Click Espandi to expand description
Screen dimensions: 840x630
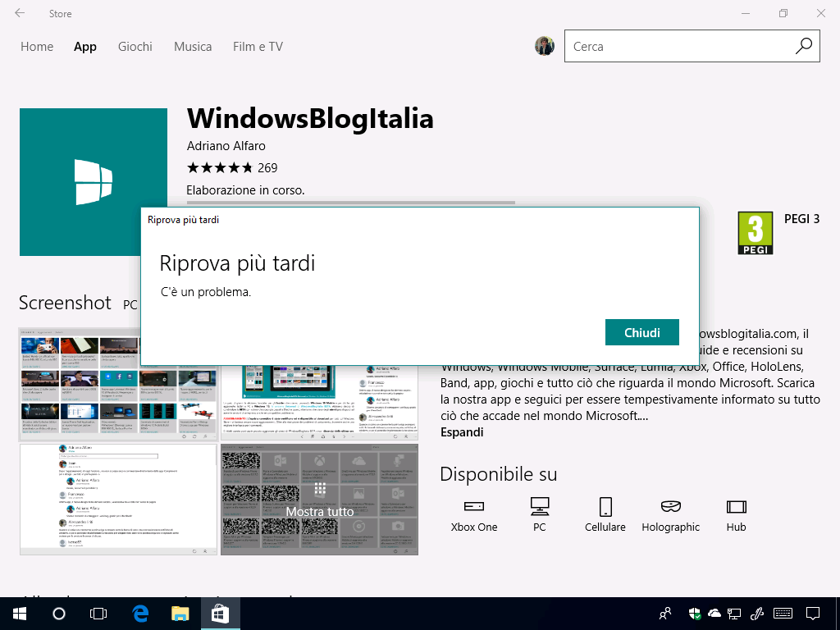coord(462,432)
